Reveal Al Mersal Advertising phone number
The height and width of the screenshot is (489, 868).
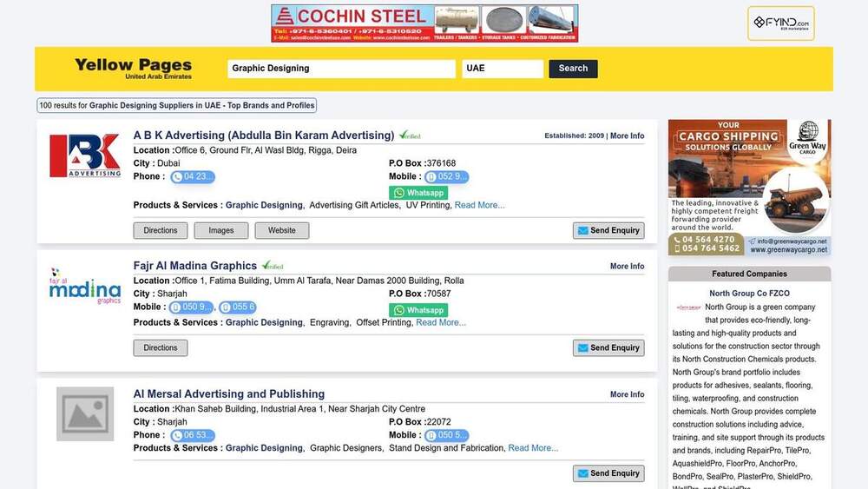pyautogui.click(x=193, y=436)
